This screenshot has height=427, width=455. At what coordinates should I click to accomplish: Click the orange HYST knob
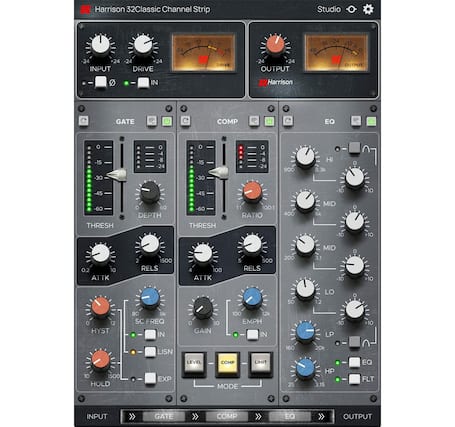[x=100, y=308]
